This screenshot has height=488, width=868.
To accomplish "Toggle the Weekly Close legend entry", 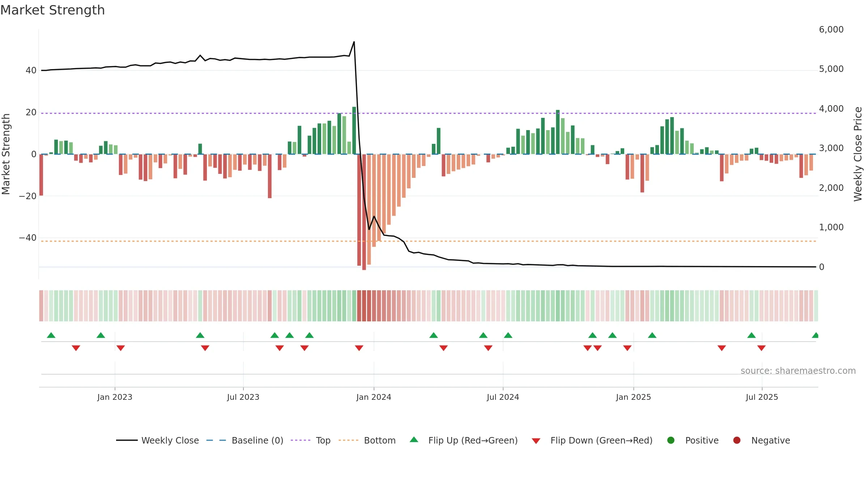I will pyautogui.click(x=157, y=440).
